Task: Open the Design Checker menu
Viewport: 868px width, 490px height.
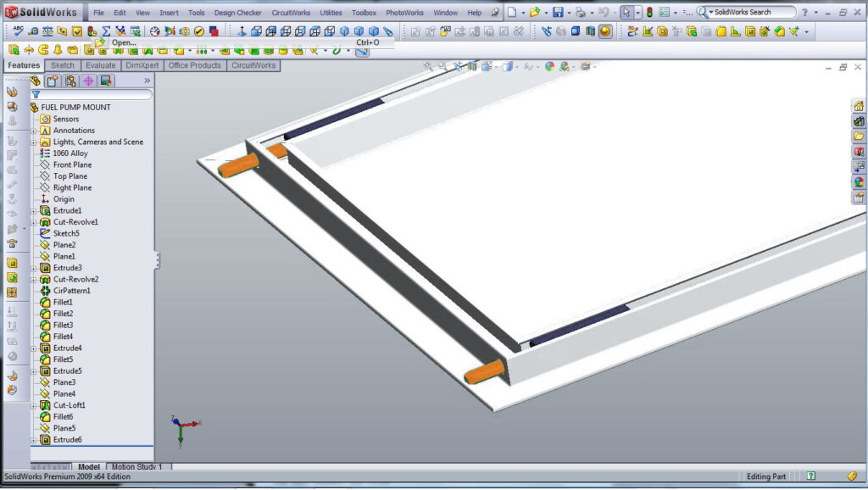Action: pyautogui.click(x=237, y=12)
